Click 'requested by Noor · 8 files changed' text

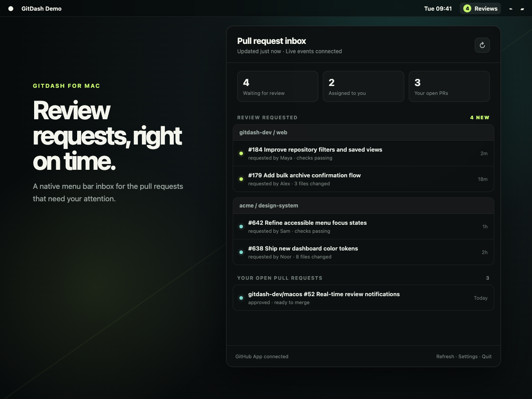click(290, 257)
